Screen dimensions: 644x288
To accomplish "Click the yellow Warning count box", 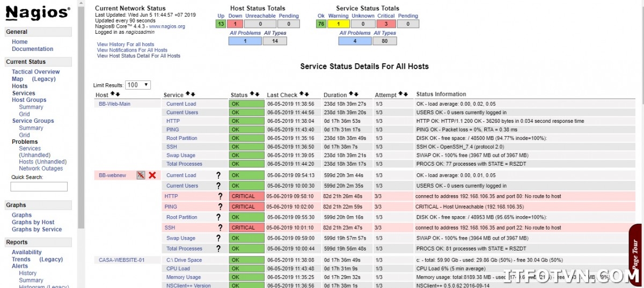I will click(x=338, y=24).
